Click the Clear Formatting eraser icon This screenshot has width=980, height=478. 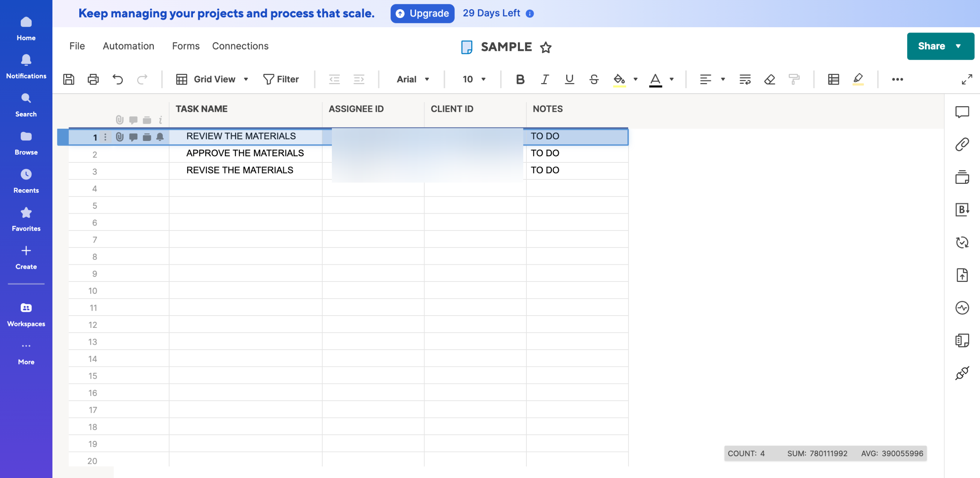point(769,79)
